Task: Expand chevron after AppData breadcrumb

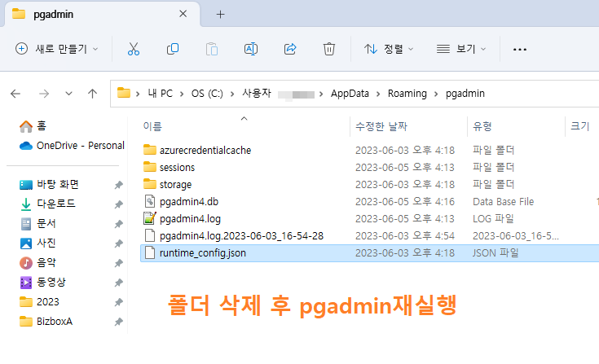Action: point(378,94)
